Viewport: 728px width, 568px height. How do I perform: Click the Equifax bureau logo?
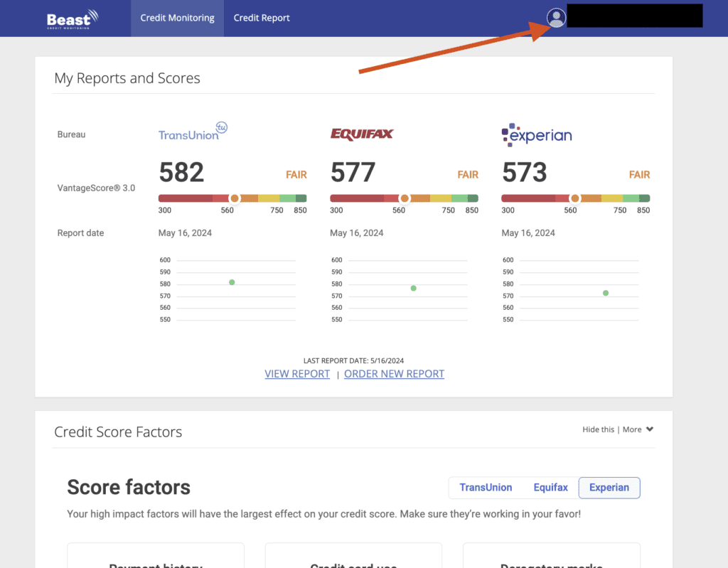point(362,134)
